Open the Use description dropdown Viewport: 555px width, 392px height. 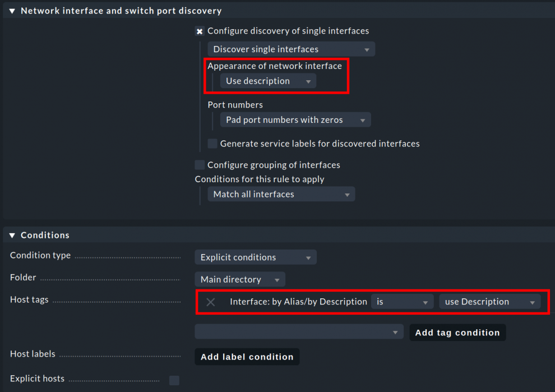pos(268,81)
